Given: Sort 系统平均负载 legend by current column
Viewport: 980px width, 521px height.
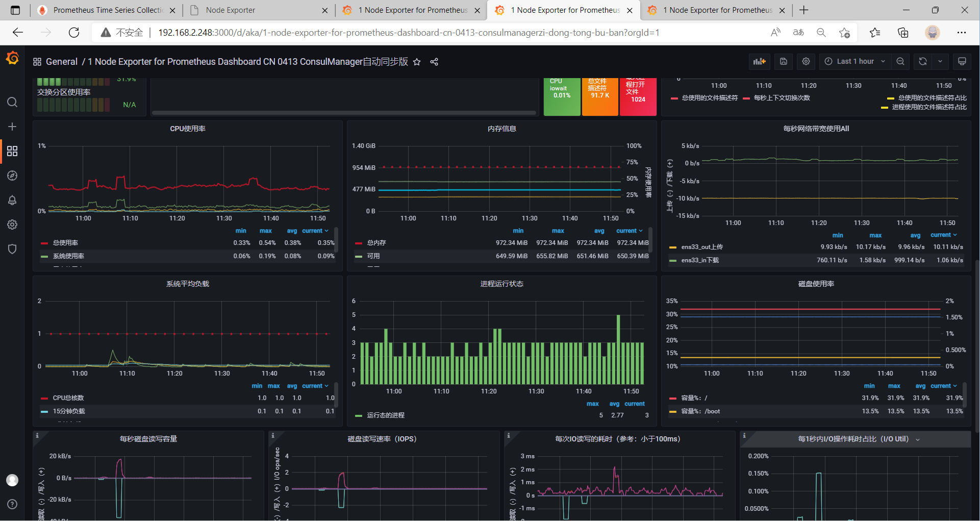Looking at the screenshot, I should [315, 386].
